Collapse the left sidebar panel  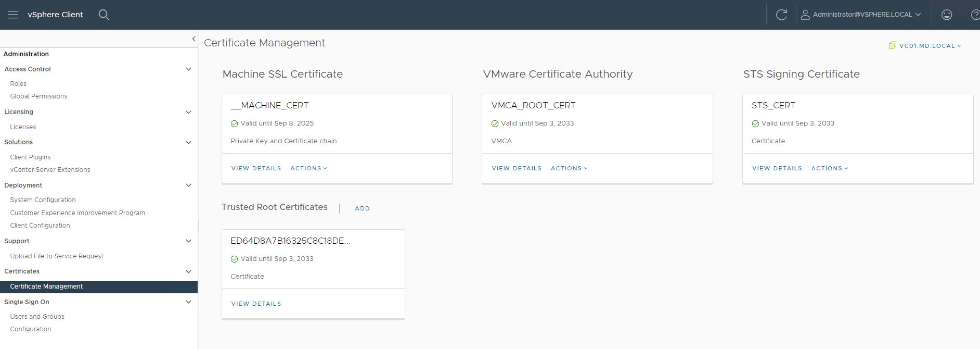tap(194, 39)
